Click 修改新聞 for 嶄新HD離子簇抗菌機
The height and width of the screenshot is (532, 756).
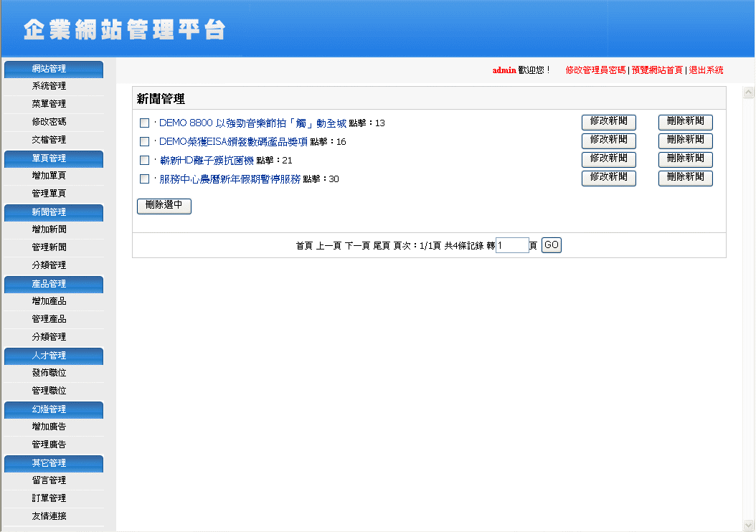tap(608, 159)
